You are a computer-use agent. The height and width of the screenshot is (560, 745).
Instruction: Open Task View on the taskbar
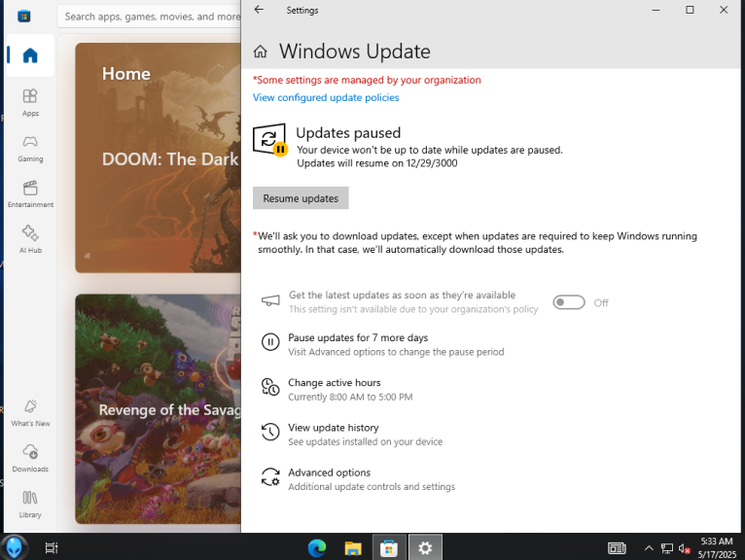click(x=52, y=548)
